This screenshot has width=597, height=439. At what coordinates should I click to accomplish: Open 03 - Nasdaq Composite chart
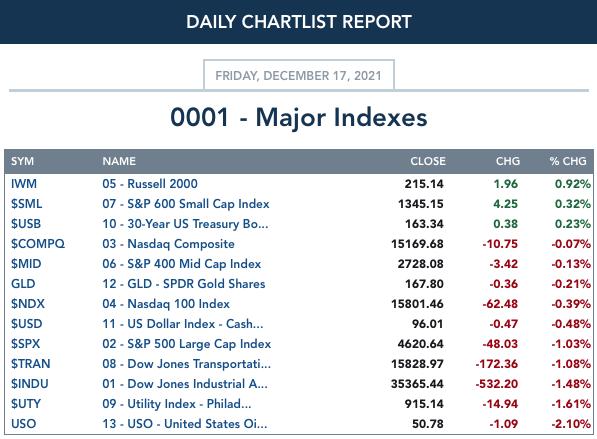coord(168,244)
